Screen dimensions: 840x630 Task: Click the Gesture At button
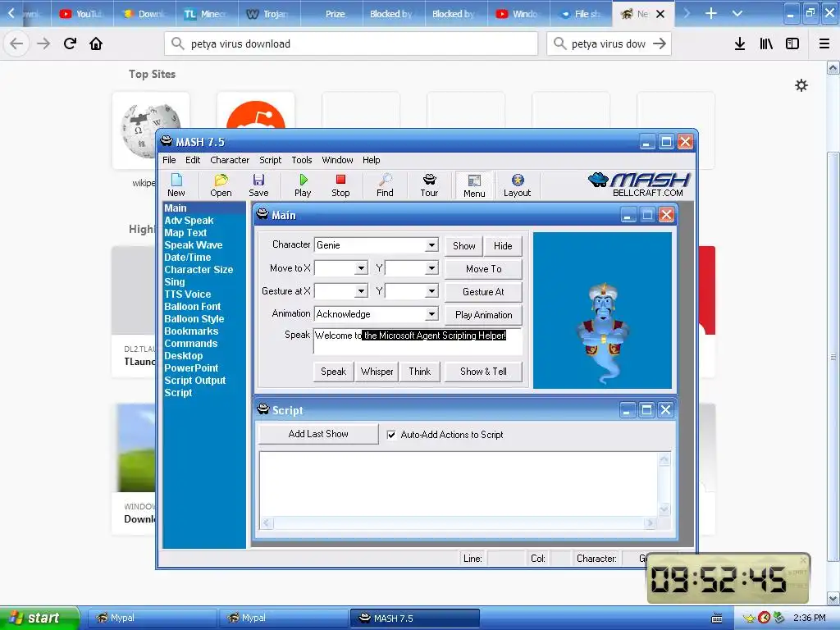click(x=483, y=292)
